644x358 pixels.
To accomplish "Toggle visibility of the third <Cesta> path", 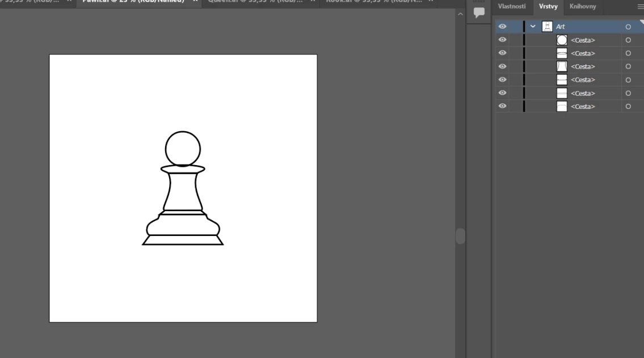I will point(502,66).
